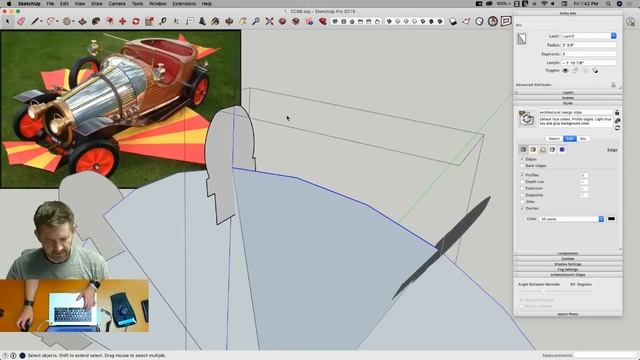The height and width of the screenshot is (360, 640).
Task: Activate the Arc tool
Action: tap(51, 21)
